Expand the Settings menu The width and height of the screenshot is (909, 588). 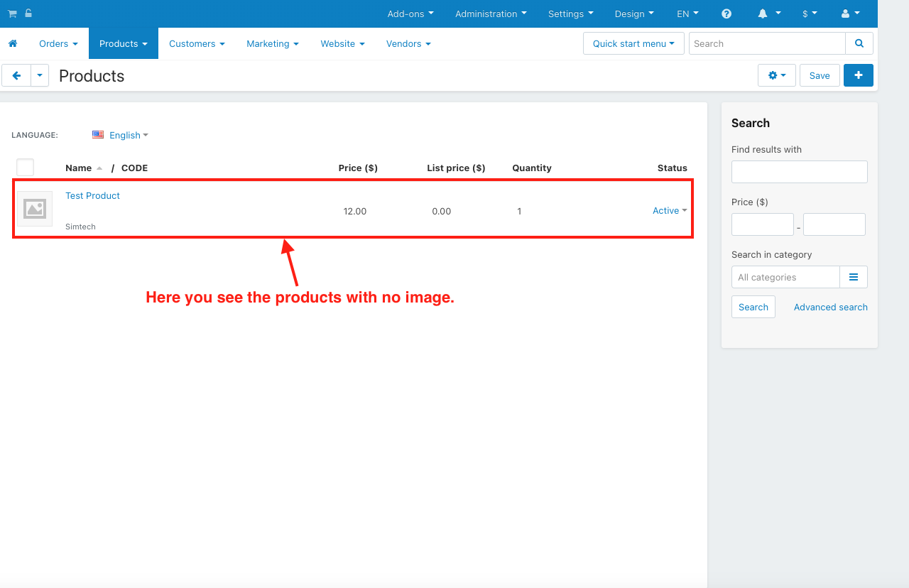[x=571, y=13]
